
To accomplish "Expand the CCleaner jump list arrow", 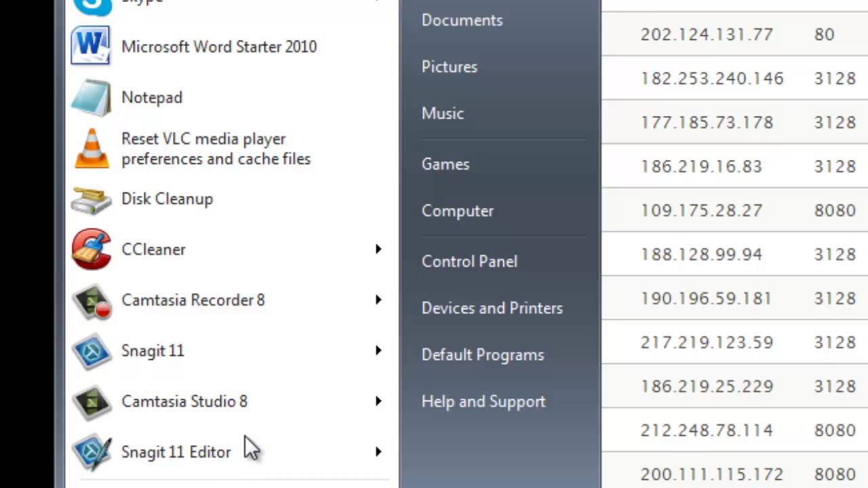I will [378, 249].
